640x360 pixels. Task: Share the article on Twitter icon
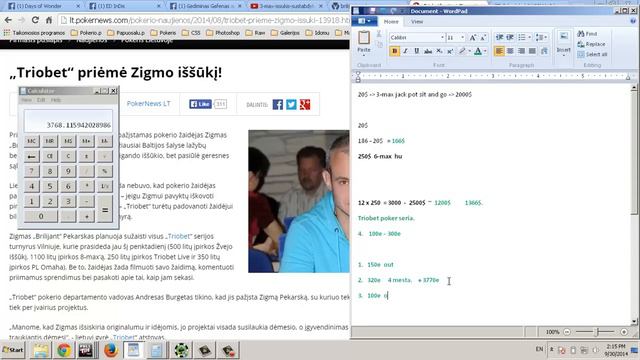point(291,104)
